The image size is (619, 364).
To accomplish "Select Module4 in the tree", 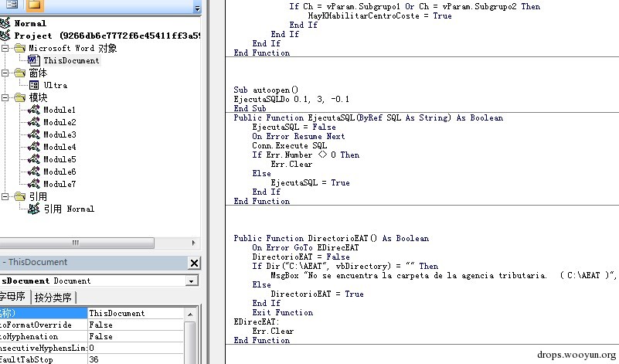I will point(60,147).
